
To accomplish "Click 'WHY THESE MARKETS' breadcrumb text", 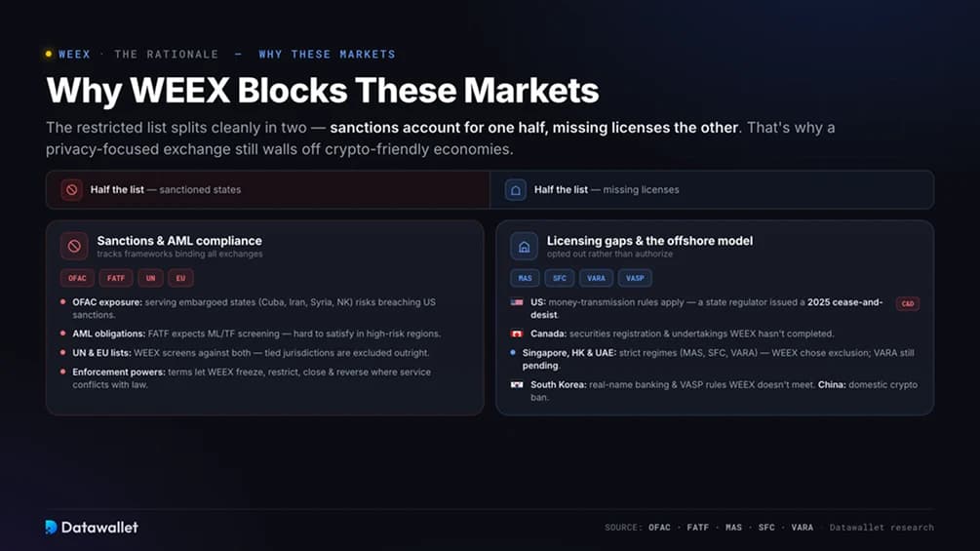I will tap(327, 55).
